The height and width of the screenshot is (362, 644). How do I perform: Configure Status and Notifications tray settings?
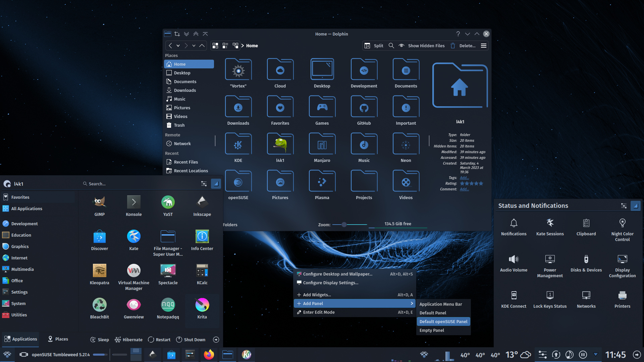point(624,206)
